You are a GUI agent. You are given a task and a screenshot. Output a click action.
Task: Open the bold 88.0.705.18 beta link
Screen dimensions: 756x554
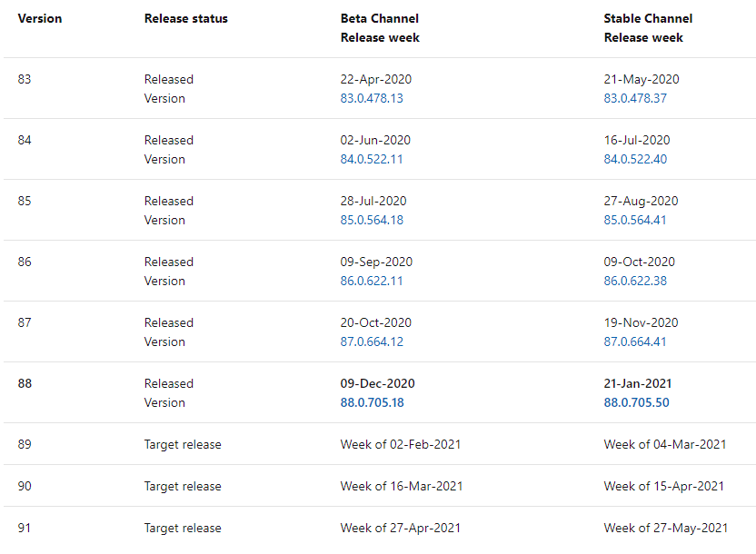click(373, 402)
